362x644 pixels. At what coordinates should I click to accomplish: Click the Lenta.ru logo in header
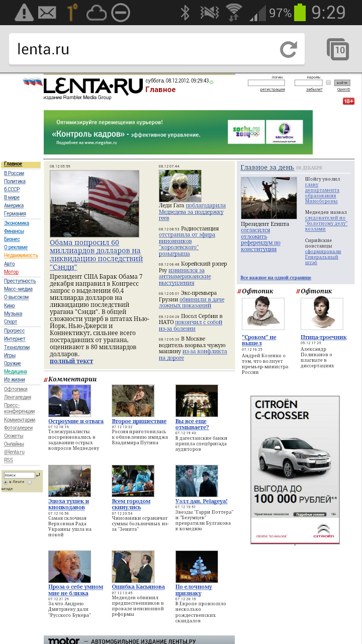[x=93, y=88]
